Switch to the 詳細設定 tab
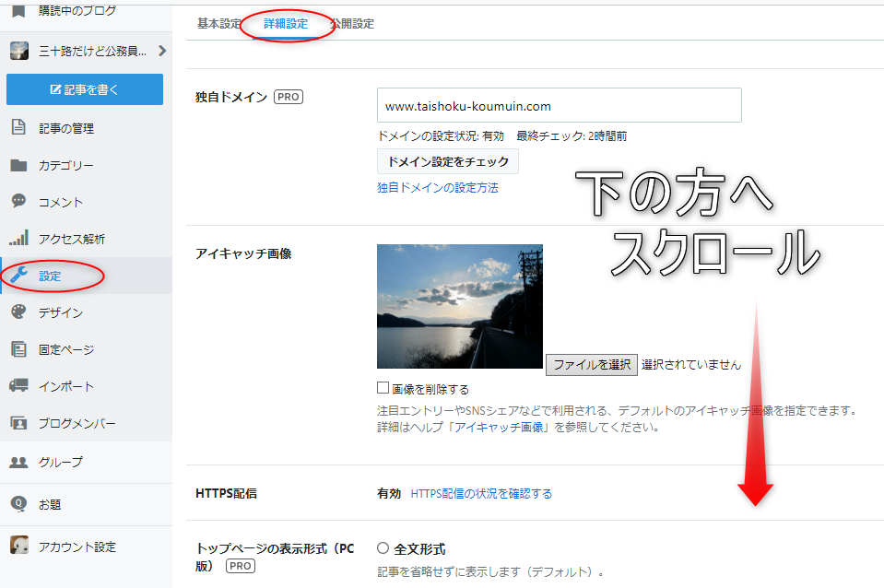This screenshot has height=588, width=884. pyautogui.click(x=286, y=24)
